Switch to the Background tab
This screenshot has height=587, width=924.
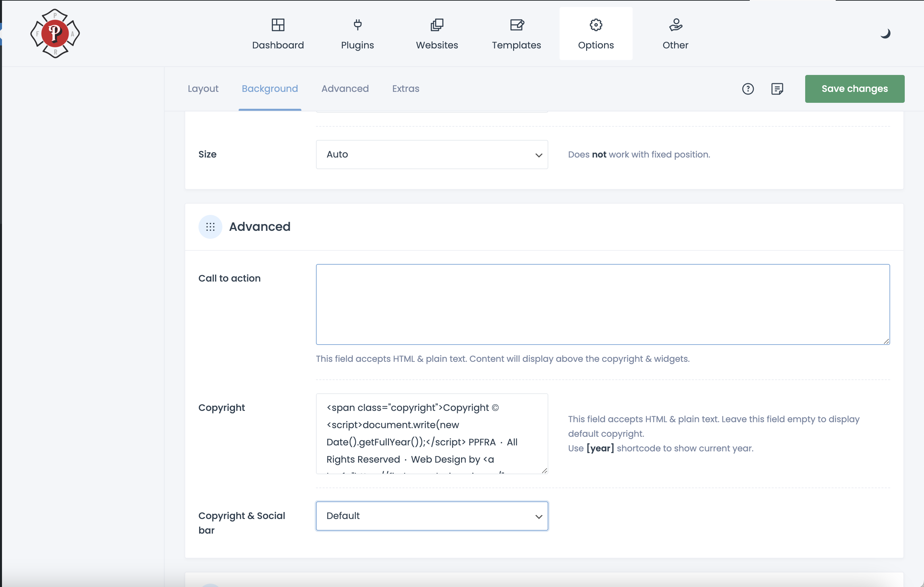pyautogui.click(x=270, y=89)
